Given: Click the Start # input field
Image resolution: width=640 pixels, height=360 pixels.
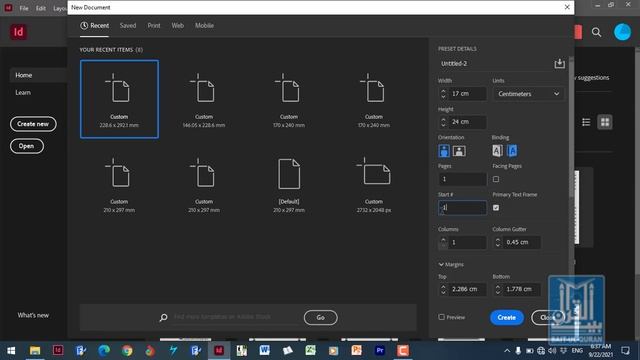Looking at the screenshot, I should point(462,208).
